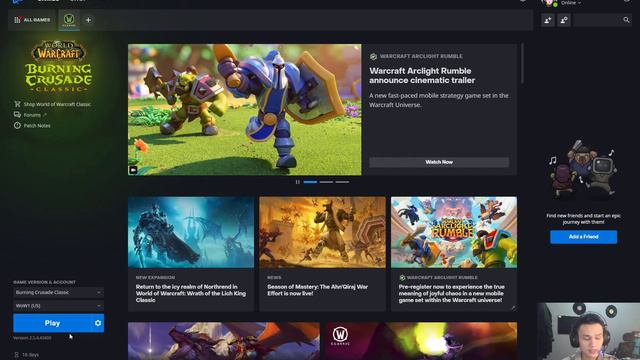This screenshot has width=640, height=360.
Task: Expand the WoW1 (US) account dropdown
Action: pos(58,306)
